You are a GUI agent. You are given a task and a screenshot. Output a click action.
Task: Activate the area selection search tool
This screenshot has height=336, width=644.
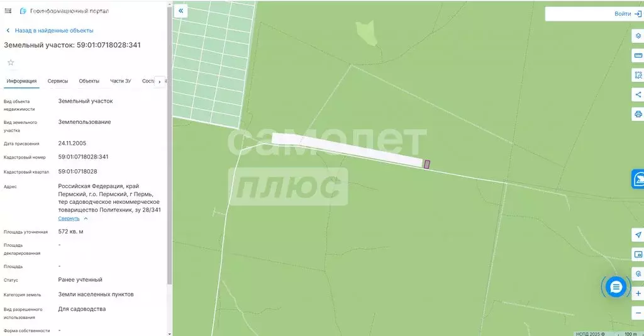(638, 75)
